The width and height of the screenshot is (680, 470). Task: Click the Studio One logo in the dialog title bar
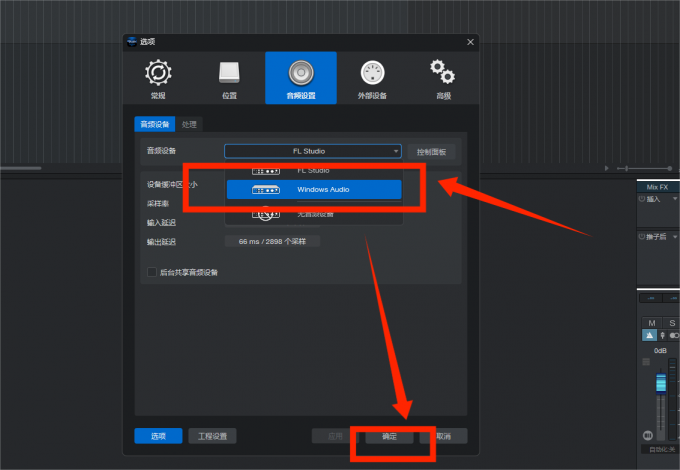pos(132,42)
